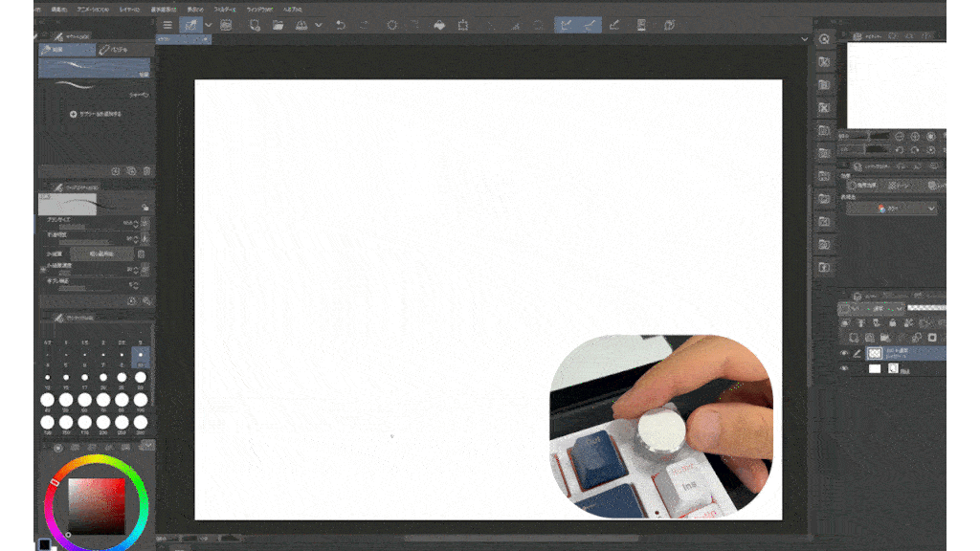Screen dimensions: 980x551
Task: Adjust the brush size slider
Action: coord(87,227)
